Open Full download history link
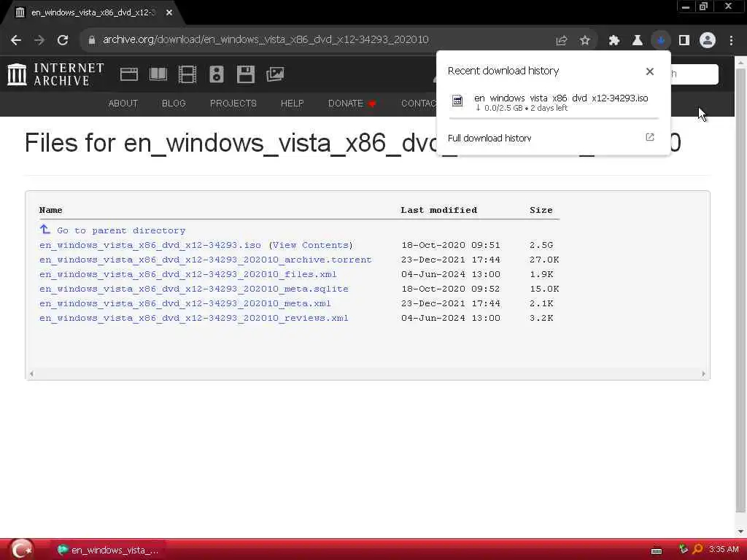The width and height of the screenshot is (747, 560). pos(489,138)
